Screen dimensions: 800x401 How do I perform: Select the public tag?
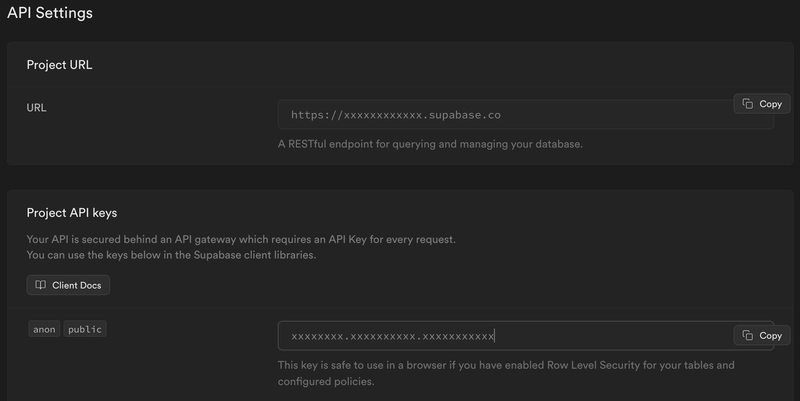[x=85, y=329]
